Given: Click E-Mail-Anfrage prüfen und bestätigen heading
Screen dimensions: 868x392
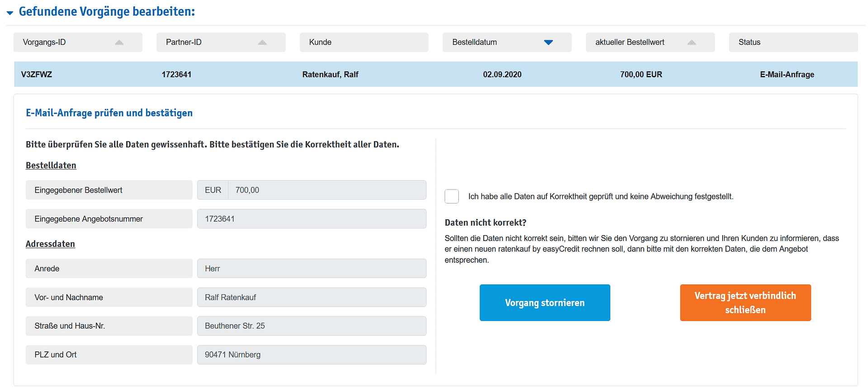Looking at the screenshot, I should click(109, 113).
